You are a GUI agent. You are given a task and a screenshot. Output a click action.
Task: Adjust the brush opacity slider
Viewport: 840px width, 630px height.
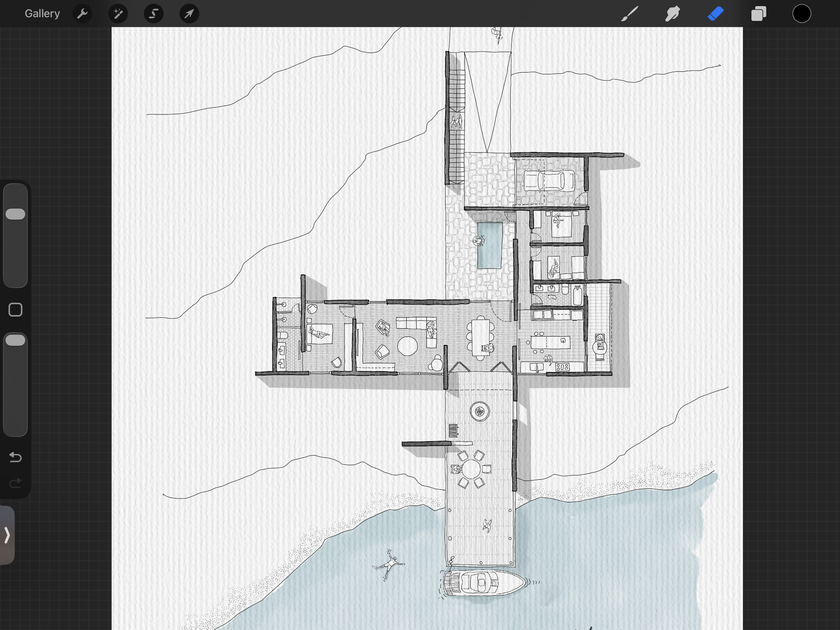pos(15,385)
